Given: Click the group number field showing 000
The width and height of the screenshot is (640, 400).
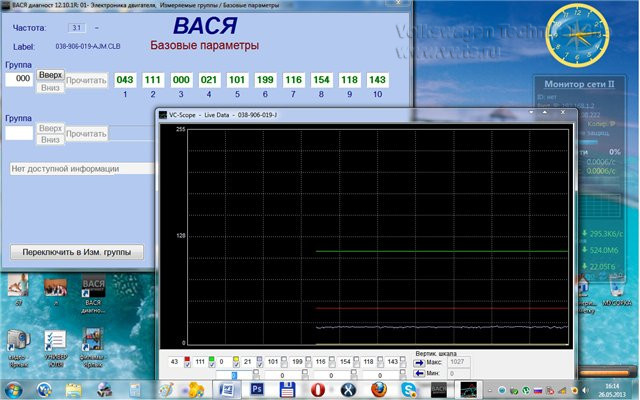Looking at the screenshot, I should (x=19, y=79).
